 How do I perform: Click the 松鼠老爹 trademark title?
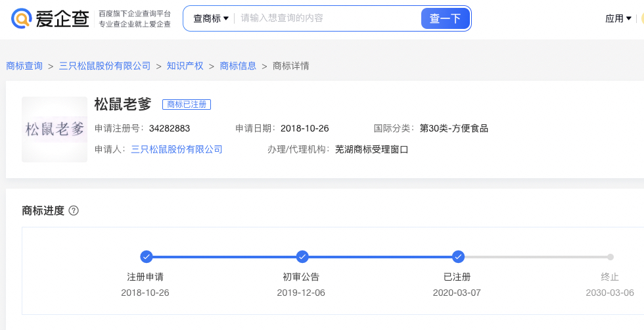coord(123,104)
